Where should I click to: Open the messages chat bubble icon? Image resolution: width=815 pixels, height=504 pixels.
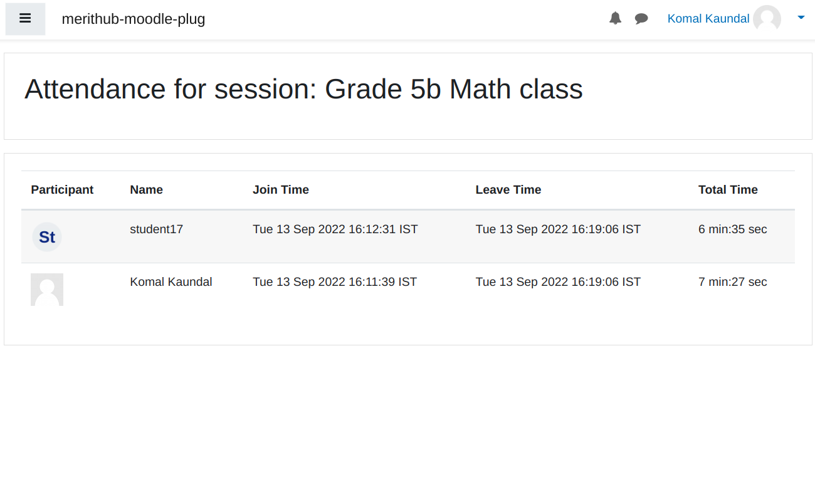point(641,19)
